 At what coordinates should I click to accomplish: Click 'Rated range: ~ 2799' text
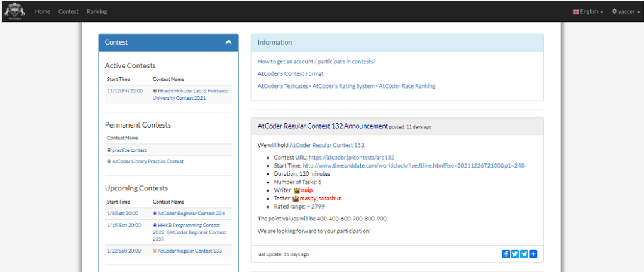coord(299,207)
